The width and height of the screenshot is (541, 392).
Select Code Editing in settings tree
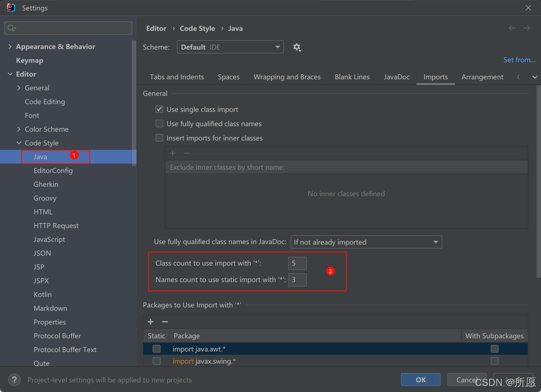point(45,102)
